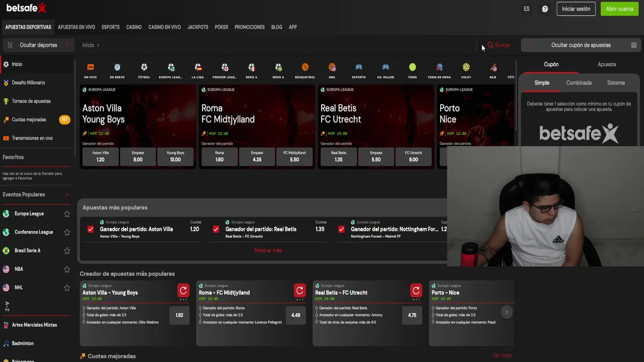
Task: Select the Combinada bet type tab
Action: pyautogui.click(x=579, y=83)
